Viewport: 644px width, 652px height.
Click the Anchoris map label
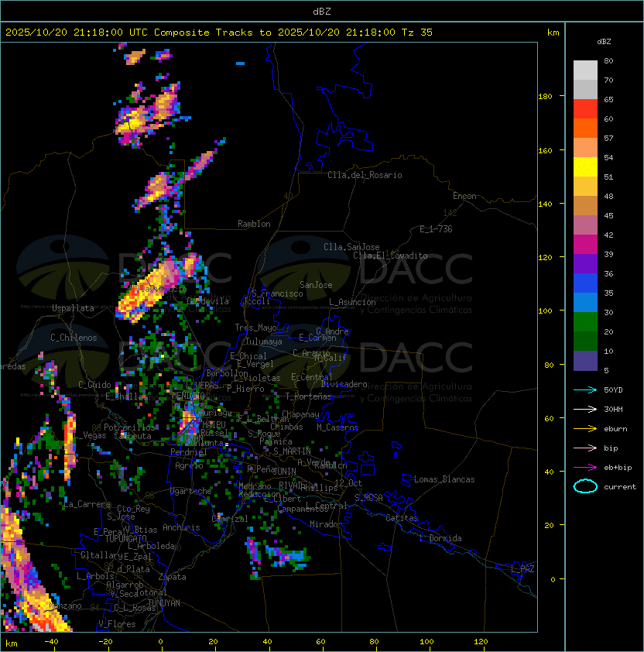tap(181, 527)
